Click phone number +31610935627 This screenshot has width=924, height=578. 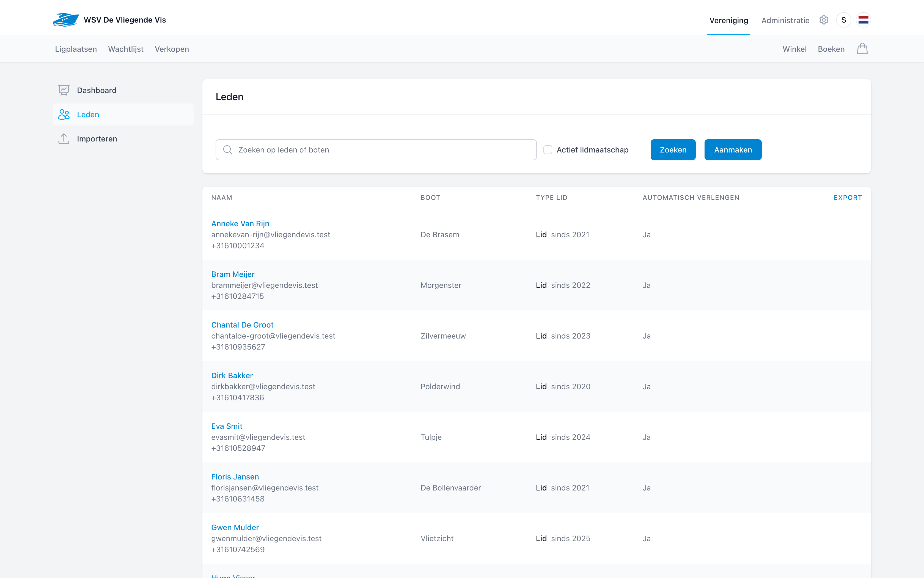pos(238,347)
